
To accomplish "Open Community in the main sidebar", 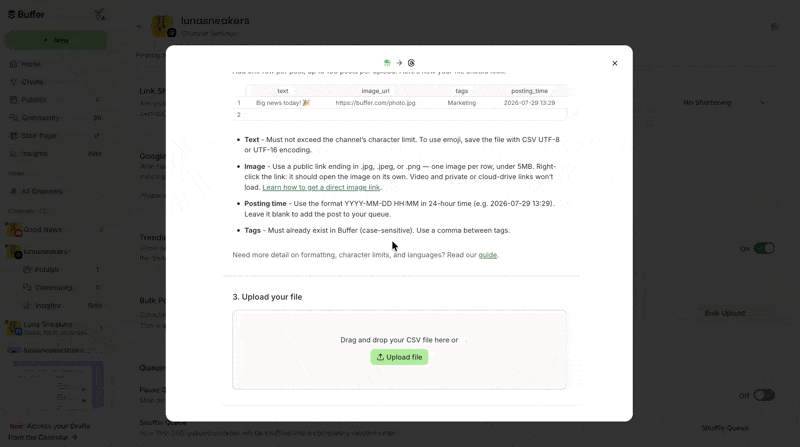I will click(55, 117).
